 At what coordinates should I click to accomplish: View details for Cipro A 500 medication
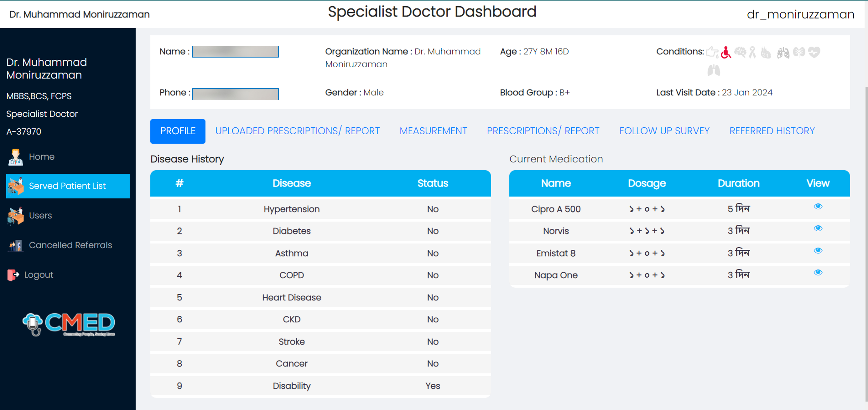point(818,206)
